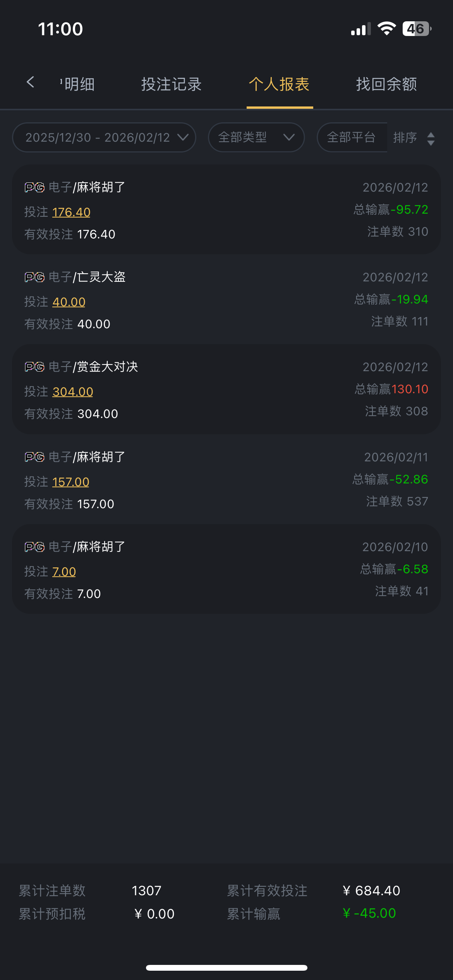The height and width of the screenshot is (980, 453).
Task: Tap the cellular signal bars icon
Action: [360, 29]
